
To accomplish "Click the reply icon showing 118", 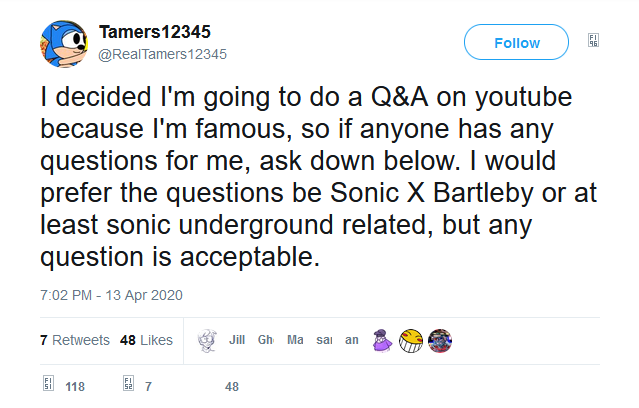I will click(48, 385).
